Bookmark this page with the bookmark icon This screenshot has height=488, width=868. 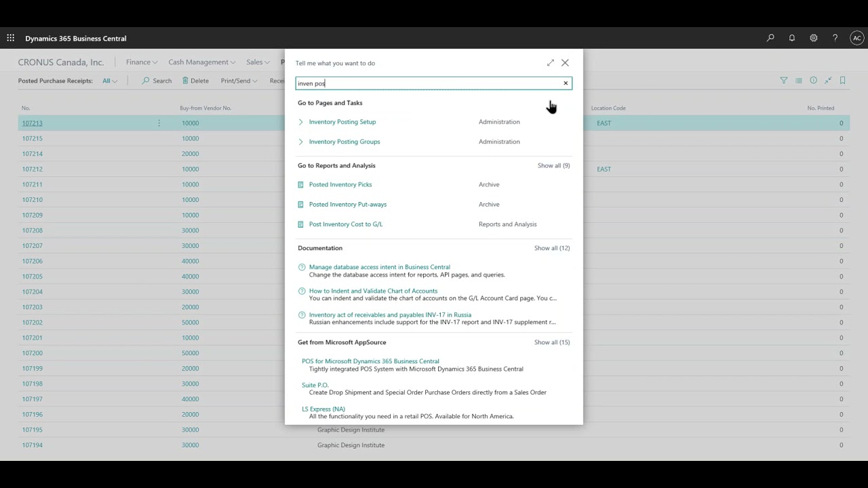(842, 80)
